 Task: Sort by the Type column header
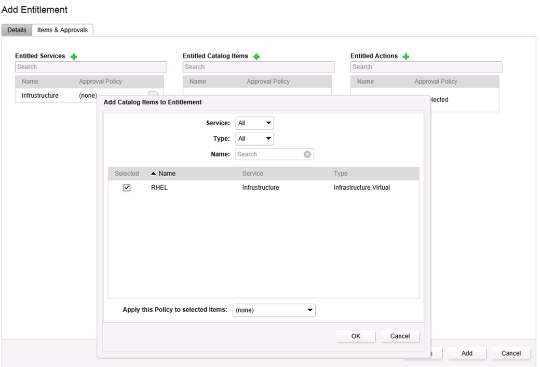[x=341, y=174]
